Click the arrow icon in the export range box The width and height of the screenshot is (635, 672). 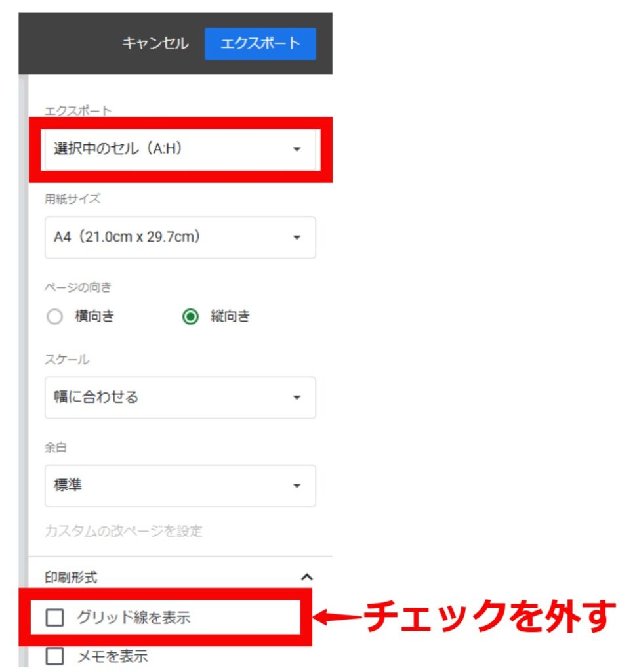(x=297, y=150)
